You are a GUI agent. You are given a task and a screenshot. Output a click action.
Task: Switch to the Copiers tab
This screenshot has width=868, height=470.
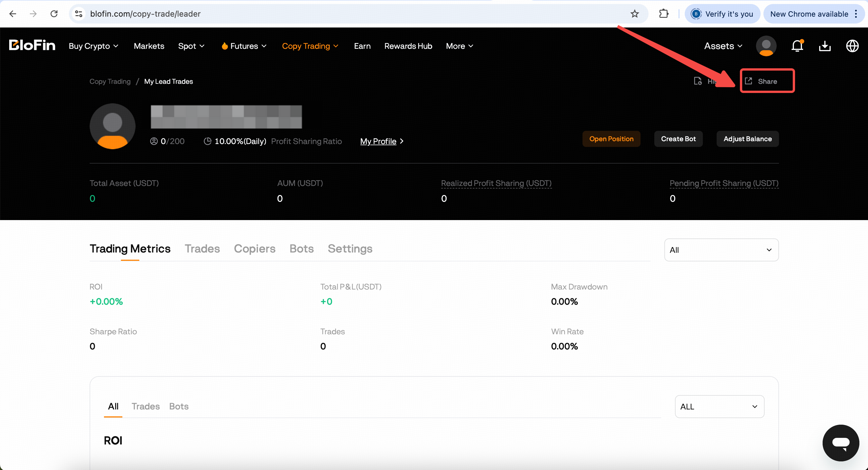pos(254,249)
